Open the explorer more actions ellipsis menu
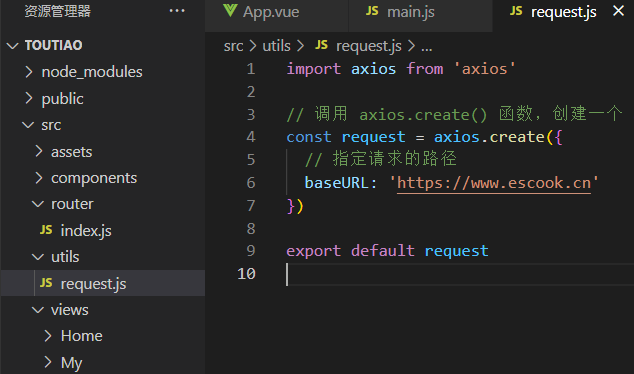Image resolution: width=634 pixels, height=374 pixels. 177,11
